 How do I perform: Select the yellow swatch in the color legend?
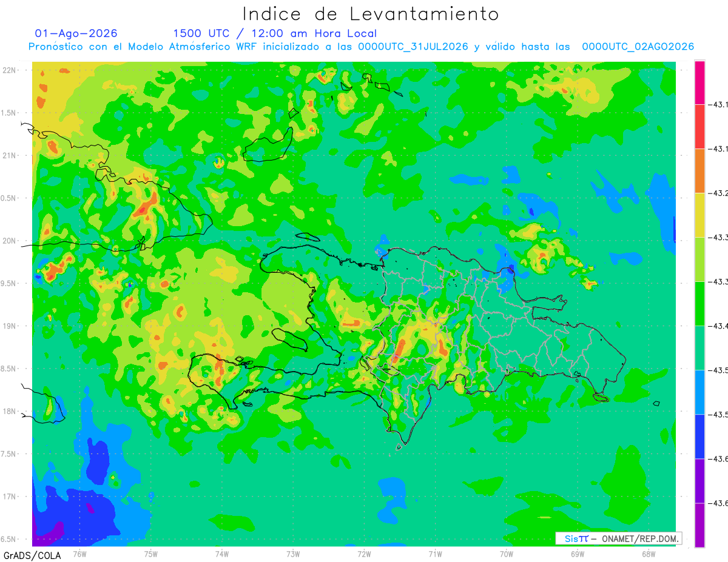(699, 215)
